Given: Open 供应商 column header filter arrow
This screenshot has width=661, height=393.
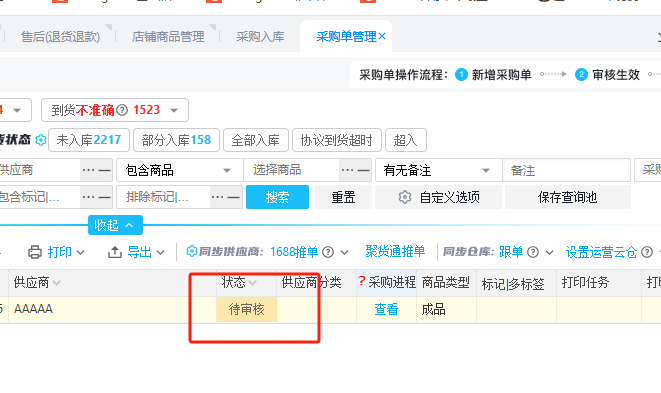Looking at the screenshot, I should 56,283.
